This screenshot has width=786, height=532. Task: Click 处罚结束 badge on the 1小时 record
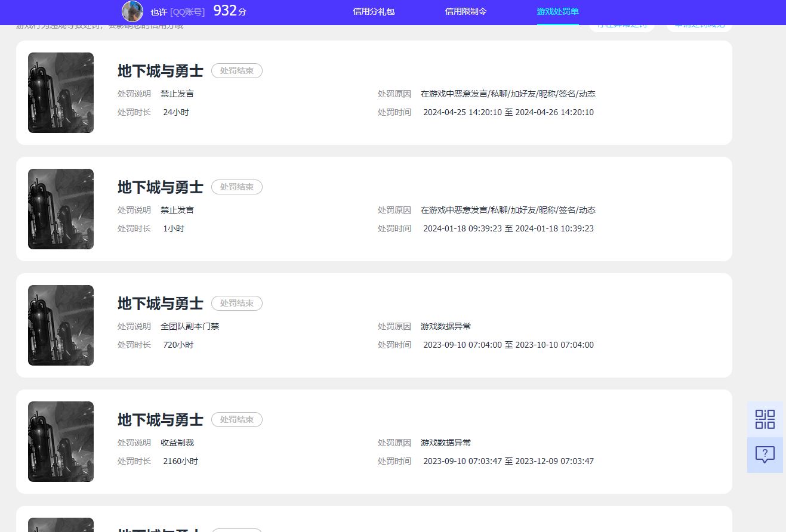237,187
